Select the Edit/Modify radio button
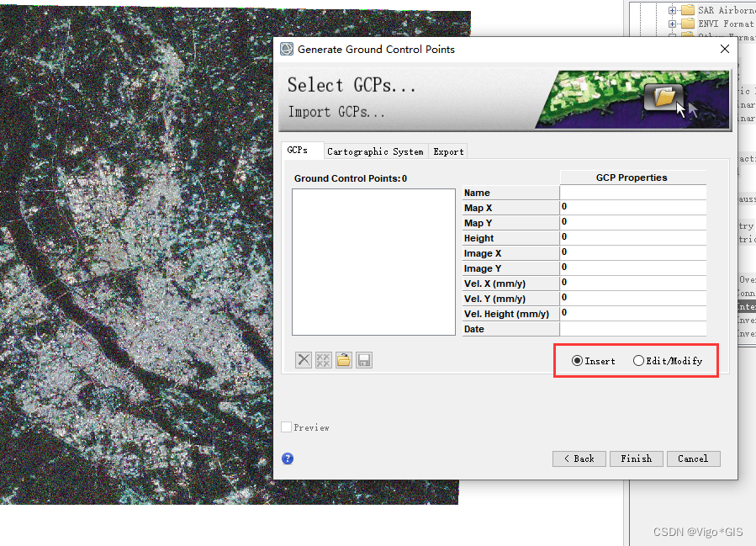 tap(638, 361)
